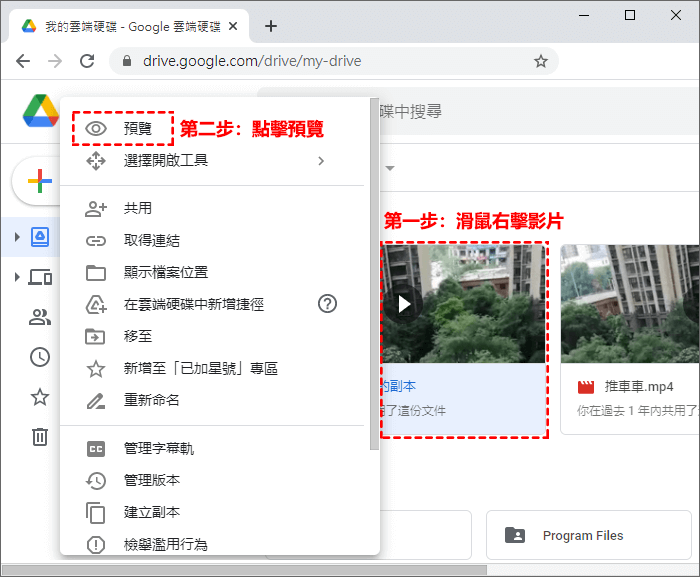Click help icon beside 在雲端硬碟中新增捷徑
700x577 pixels.
click(x=327, y=304)
